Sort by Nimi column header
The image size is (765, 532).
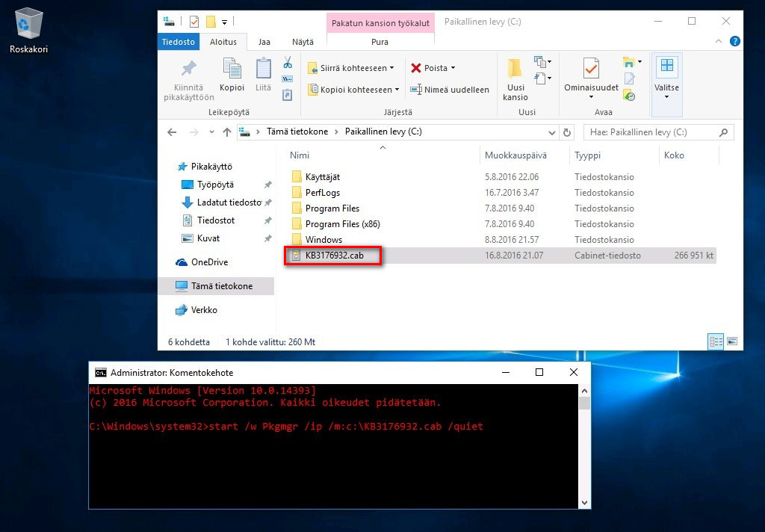[382, 155]
